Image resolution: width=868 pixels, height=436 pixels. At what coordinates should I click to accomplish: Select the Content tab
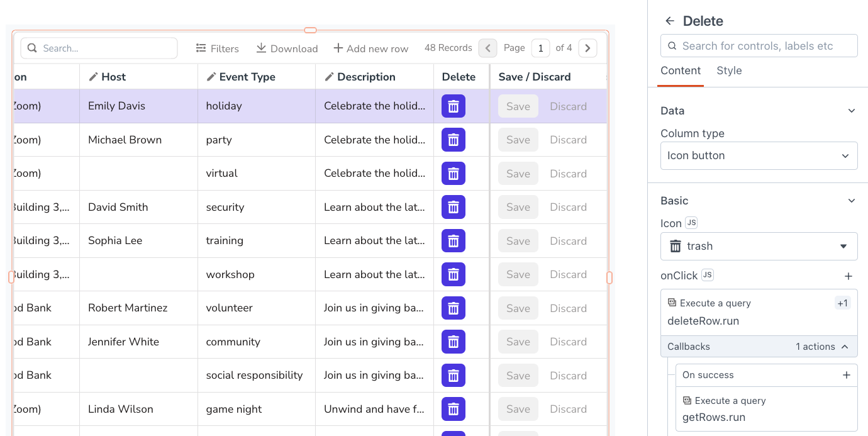point(681,71)
